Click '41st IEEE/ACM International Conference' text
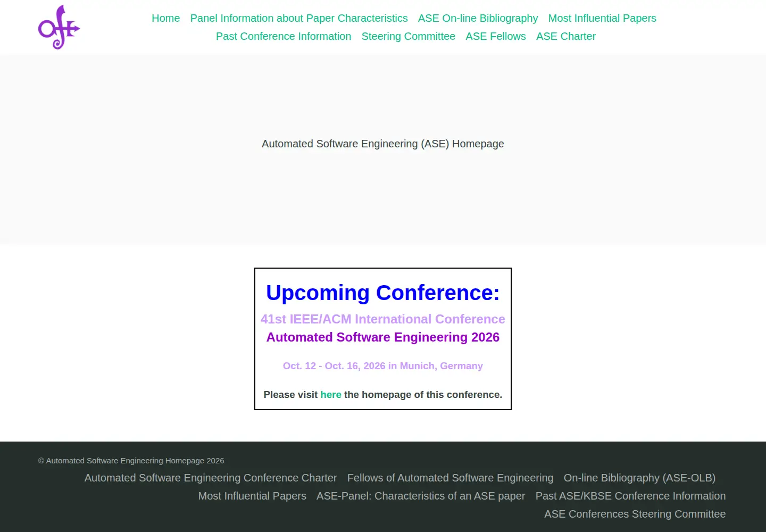766x532 pixels. click(383, 319)
